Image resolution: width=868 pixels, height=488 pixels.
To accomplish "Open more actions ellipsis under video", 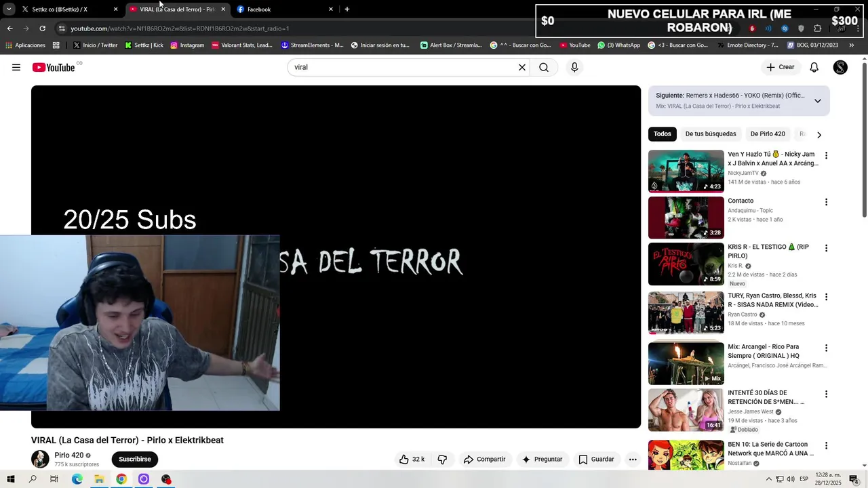I will click(x=633, y=459).
